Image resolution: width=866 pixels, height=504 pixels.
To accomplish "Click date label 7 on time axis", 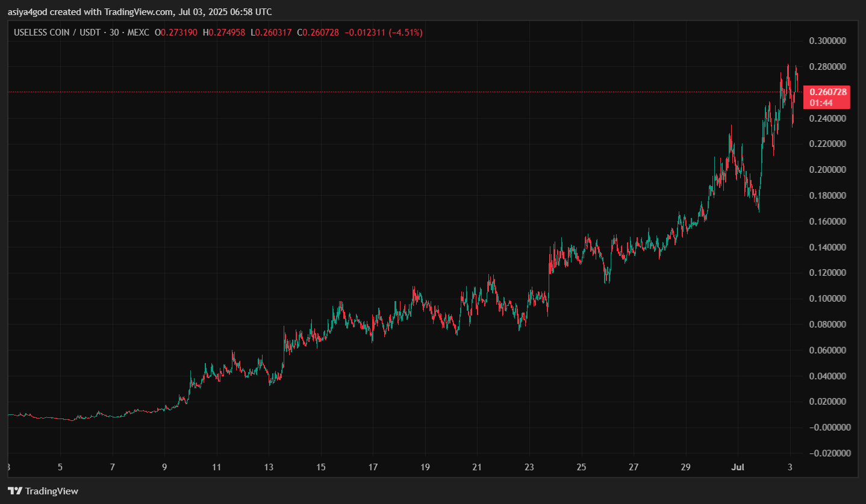I will pyautogui.click(x=113, y=467).
